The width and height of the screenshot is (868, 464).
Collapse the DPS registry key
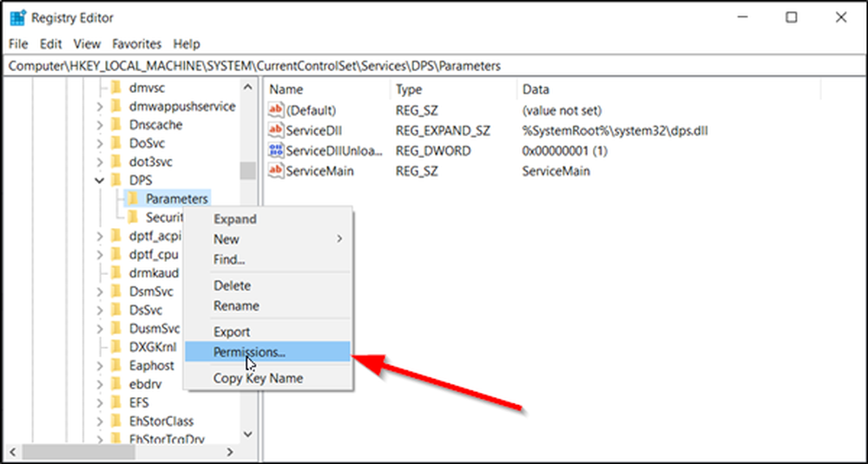coord(101,180)
